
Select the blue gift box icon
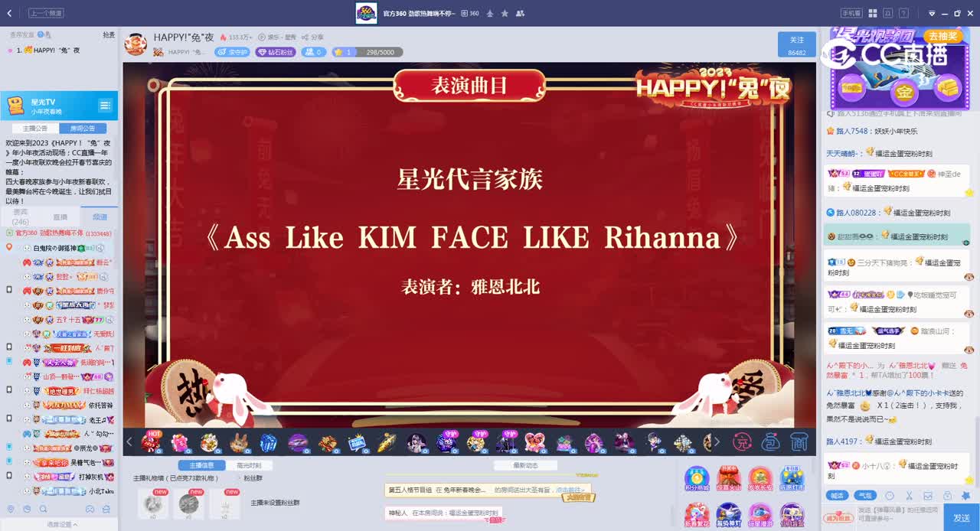tap(268, 441)
